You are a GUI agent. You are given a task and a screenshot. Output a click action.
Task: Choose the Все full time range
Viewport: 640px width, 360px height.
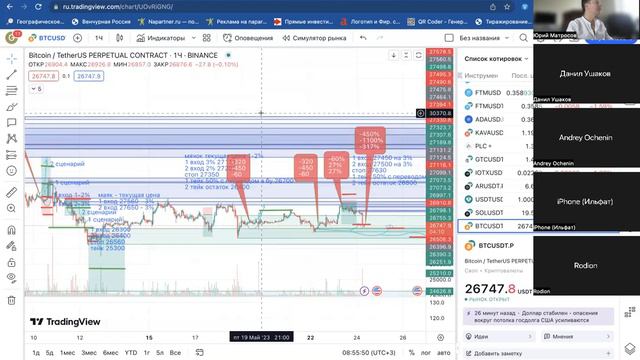pyautogui.click(x=175, y=353)
